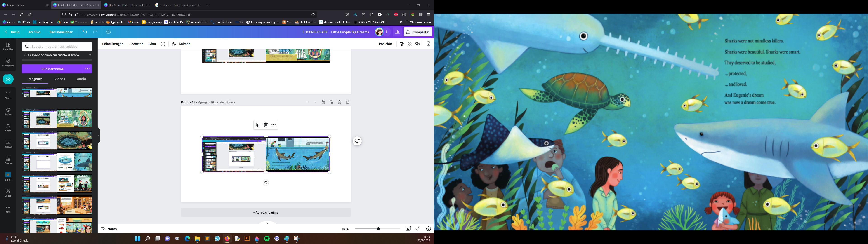The height and width of the screenshot is (244, 868).
Task: Switch to Imágenes tab in uploads
Action: pyautogui.click(x=35, y=79)
